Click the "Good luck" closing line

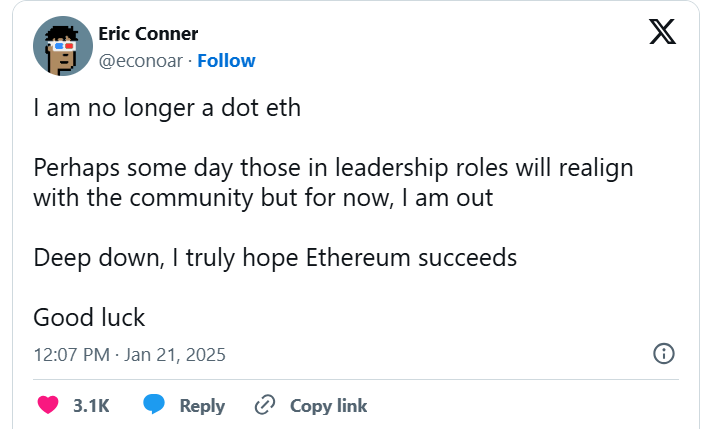tap(89, 317)
